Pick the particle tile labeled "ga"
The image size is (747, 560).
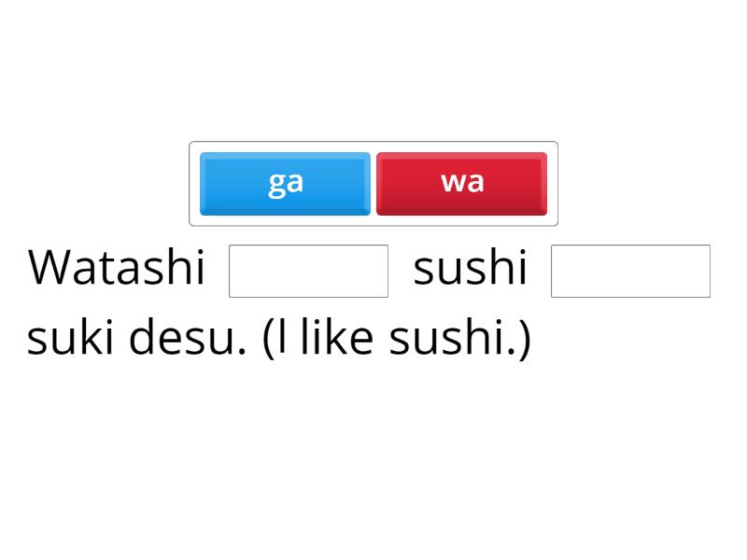point(285,183)
